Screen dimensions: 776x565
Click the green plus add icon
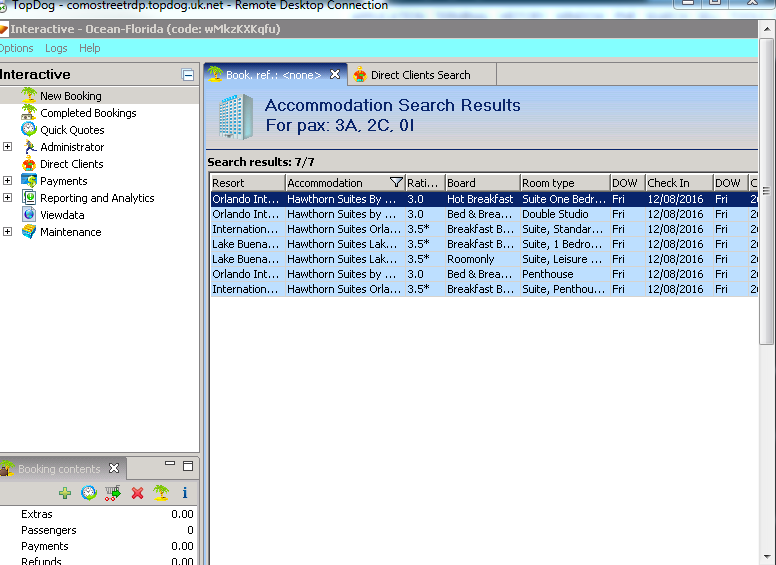tap(65, 493)
